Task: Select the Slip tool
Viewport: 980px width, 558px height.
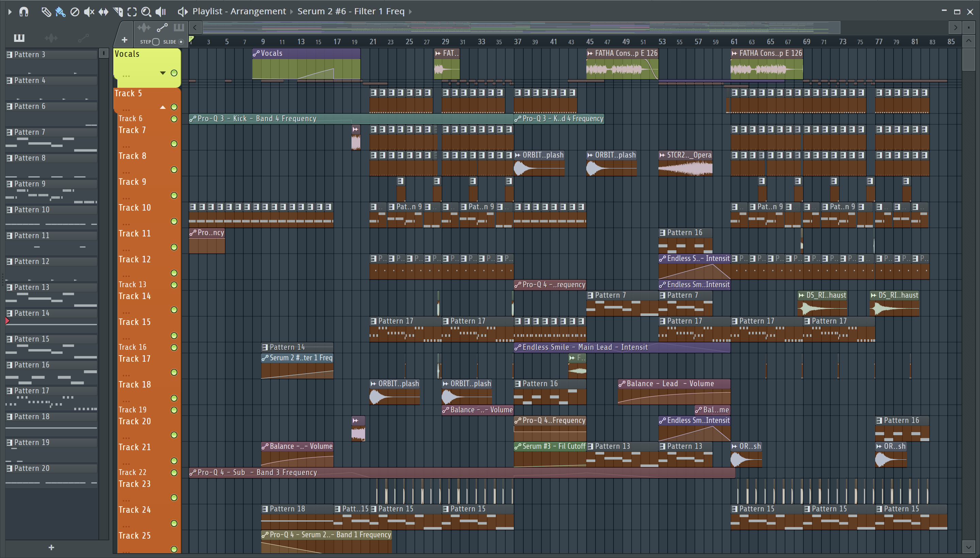Action: [103, 12]
